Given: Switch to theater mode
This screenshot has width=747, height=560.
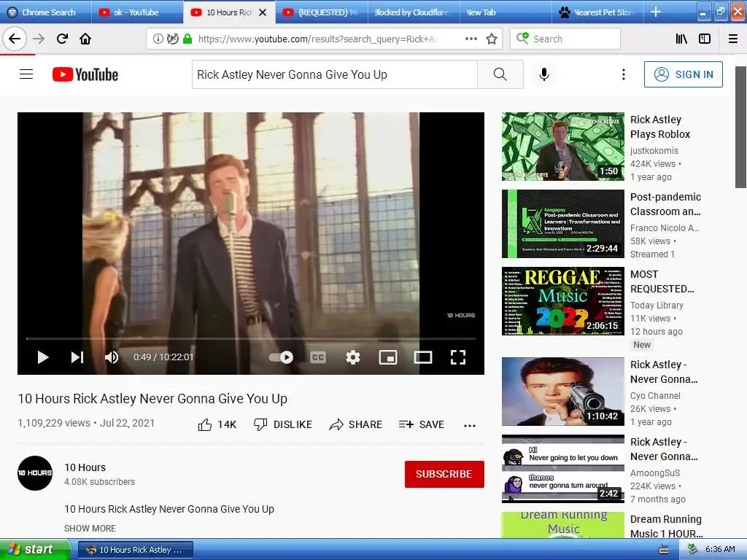Looking at the screenshot, I should [422, 357].
